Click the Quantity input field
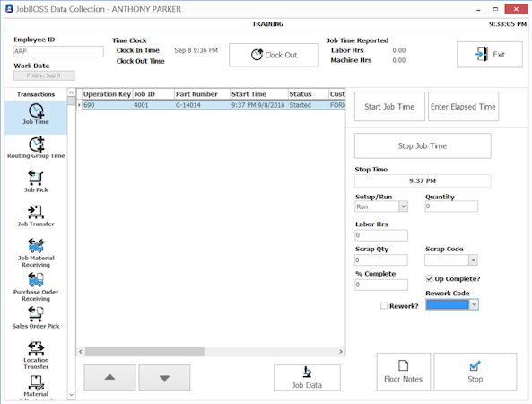Viewport: 532px width, 404px height. pyautogui.click(x=451, y=206)
